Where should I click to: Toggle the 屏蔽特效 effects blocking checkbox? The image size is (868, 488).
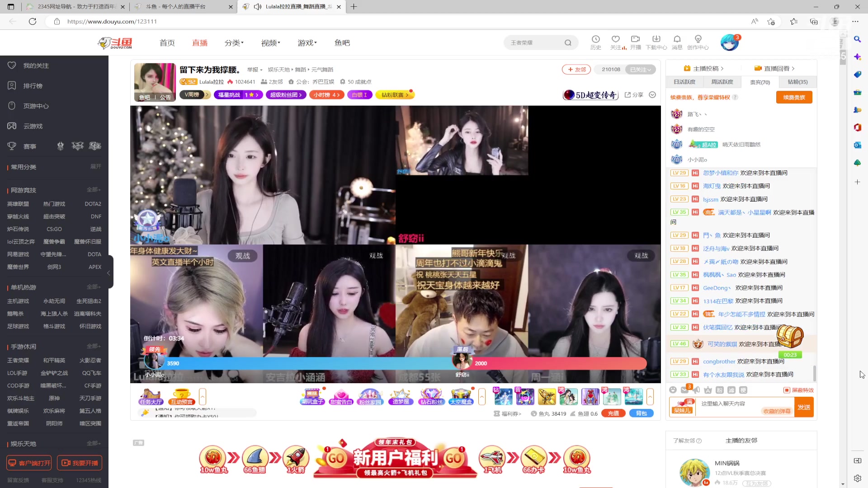[787, 389]
